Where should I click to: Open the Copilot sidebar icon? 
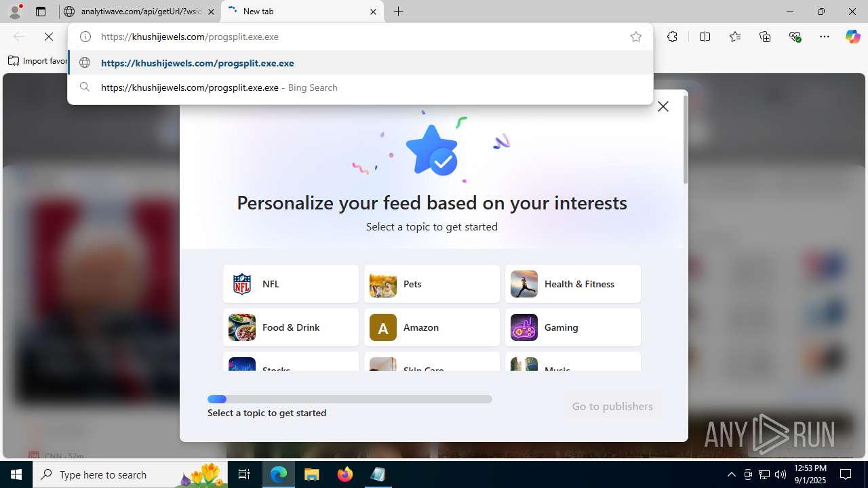pos(852,37)
